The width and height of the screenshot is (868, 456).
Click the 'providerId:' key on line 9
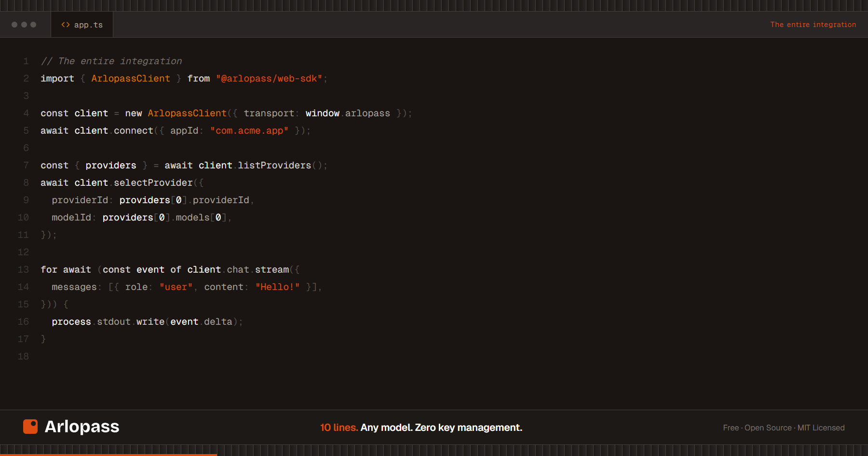[82, 200]
